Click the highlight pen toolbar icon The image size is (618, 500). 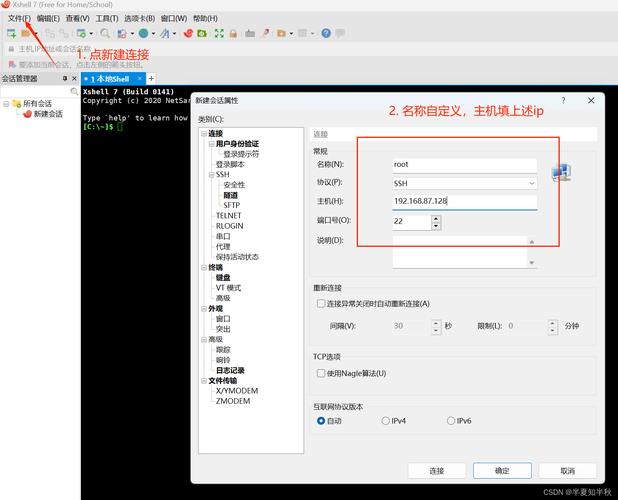coord(266,33)
